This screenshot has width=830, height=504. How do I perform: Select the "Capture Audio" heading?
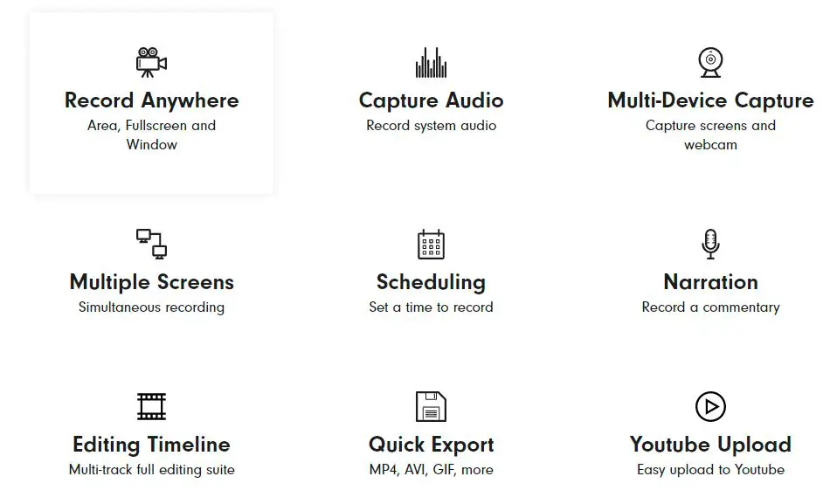[x=431, y=100]
